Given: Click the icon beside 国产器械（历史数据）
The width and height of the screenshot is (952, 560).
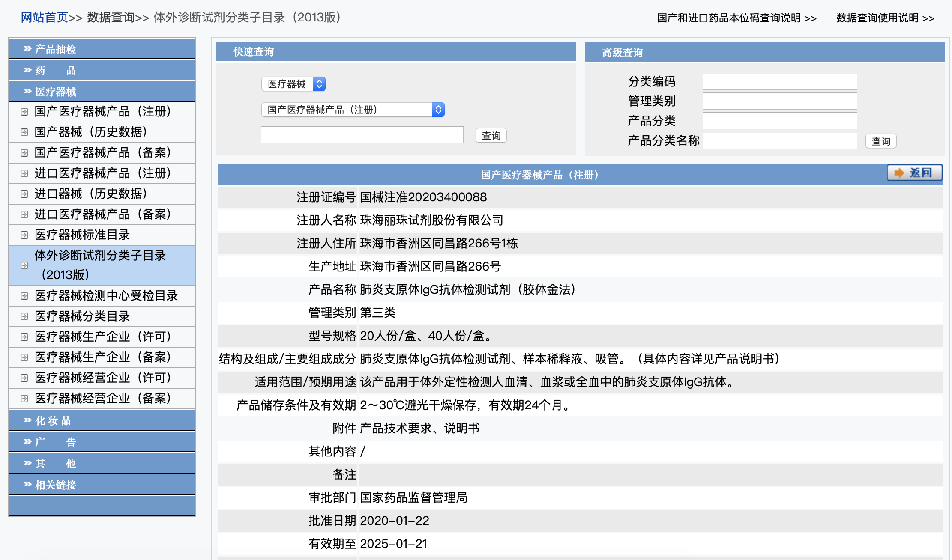Looking at the screenshot, I should point(24,132).
